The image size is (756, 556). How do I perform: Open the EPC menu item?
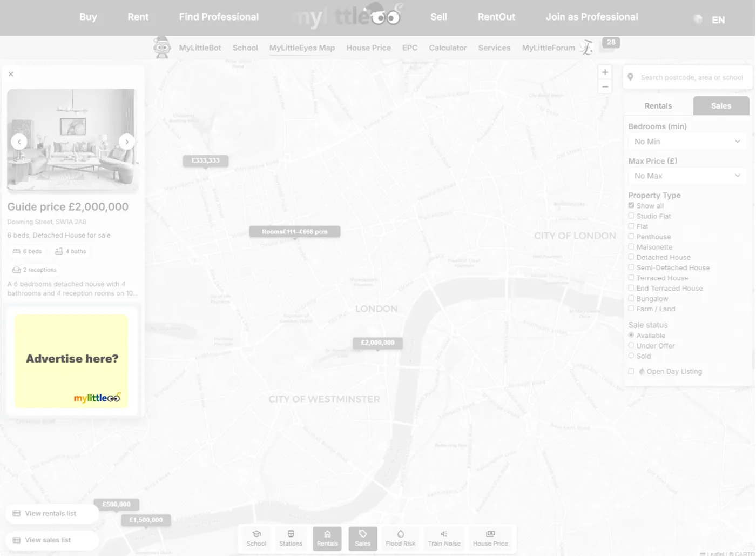pyautogui.click(x=409, y=48)
